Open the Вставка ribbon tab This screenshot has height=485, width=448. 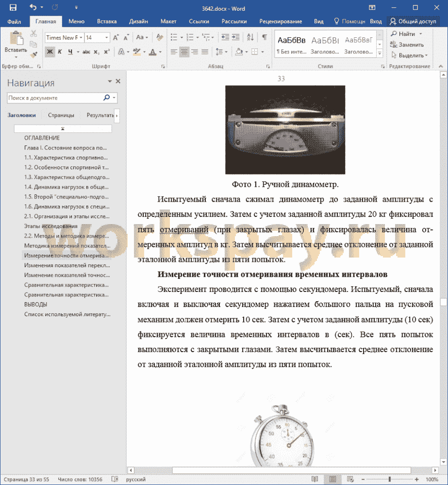pos(107,21)
